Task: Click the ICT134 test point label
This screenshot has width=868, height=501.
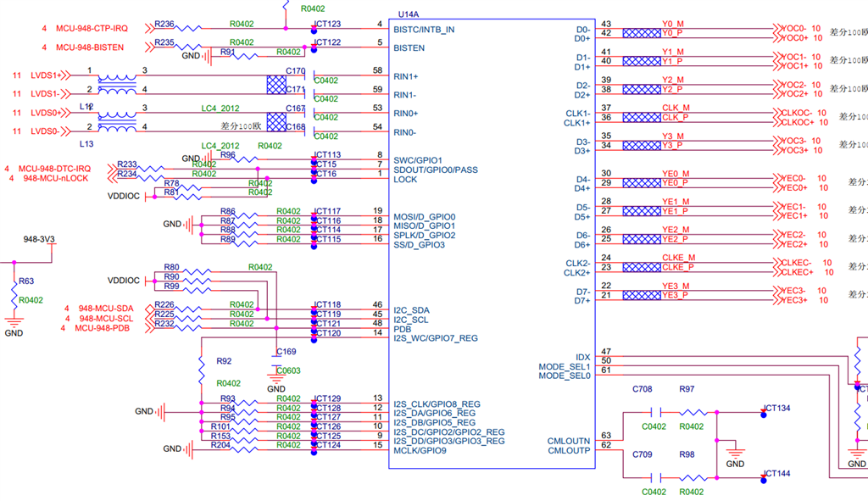Action: tap(776, 408)
